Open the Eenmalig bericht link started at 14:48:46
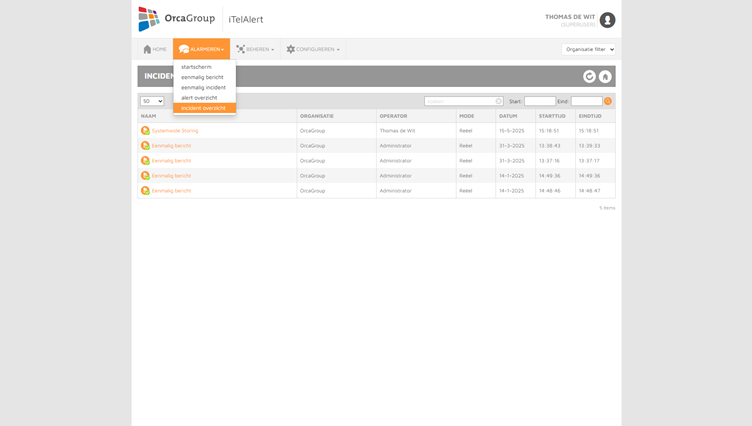This screenshot has height=426, width=752. 171,190
